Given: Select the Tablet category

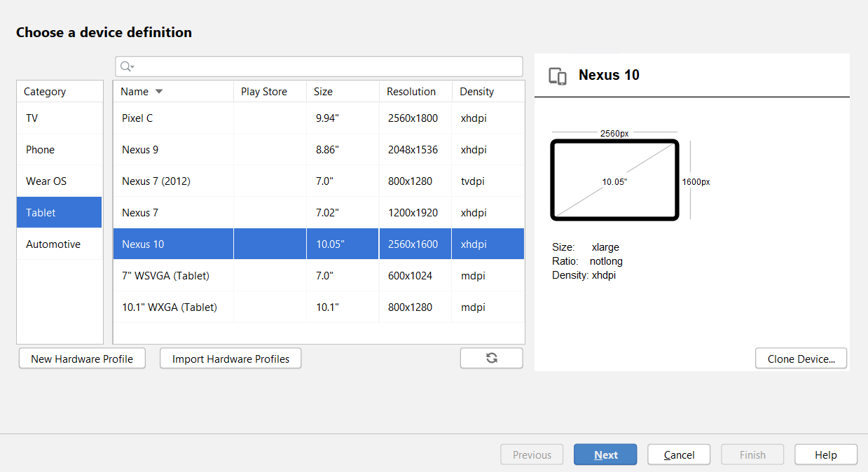Looking at the screenshot, I should (60, 213).
